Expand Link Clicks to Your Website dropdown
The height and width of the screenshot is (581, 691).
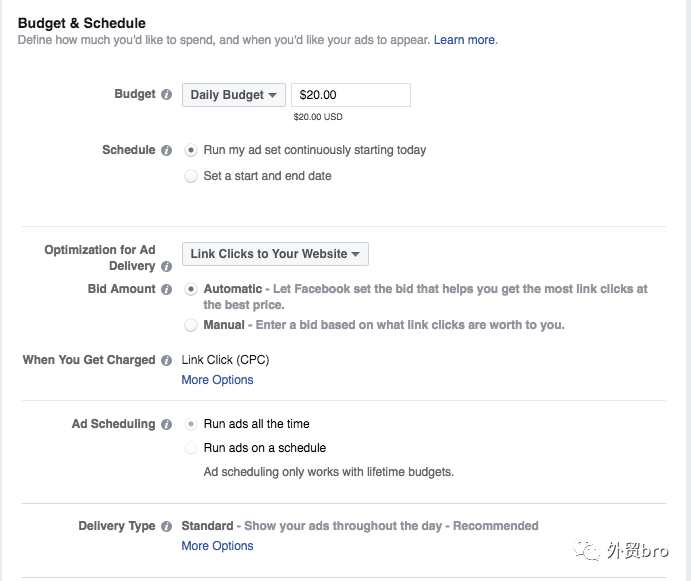(x=275, y=254)
